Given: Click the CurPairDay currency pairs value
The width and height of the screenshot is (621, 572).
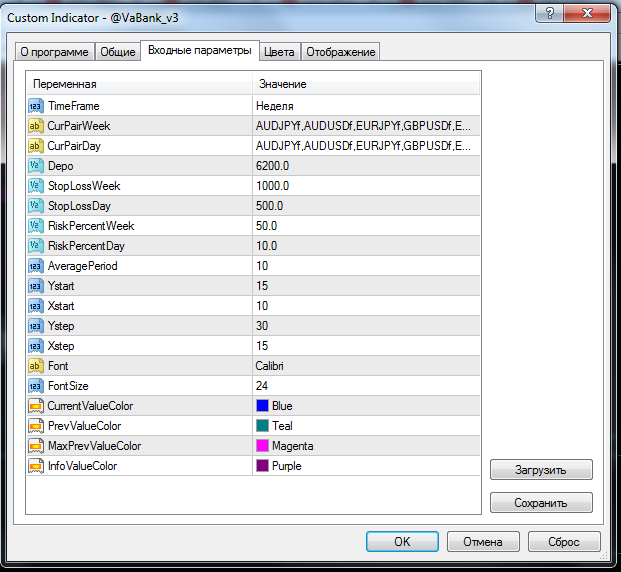Looking at the screenshot, I should [363, 146].
